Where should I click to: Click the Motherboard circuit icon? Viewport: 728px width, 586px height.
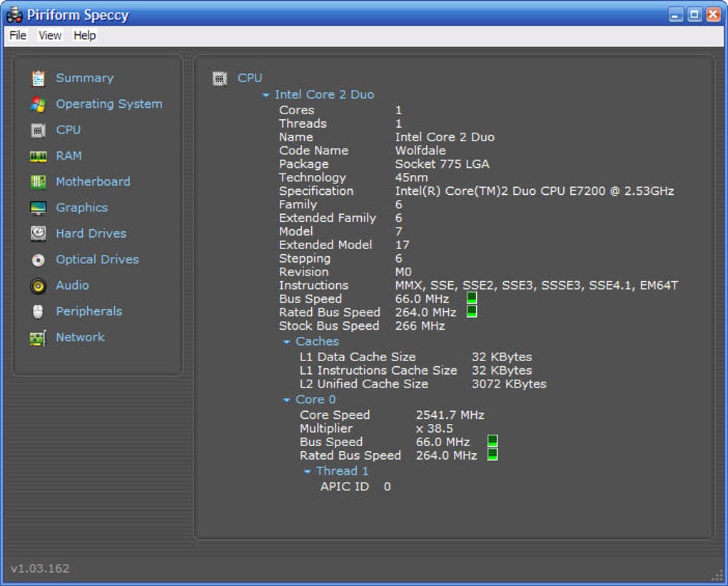[x=38, y=182]
